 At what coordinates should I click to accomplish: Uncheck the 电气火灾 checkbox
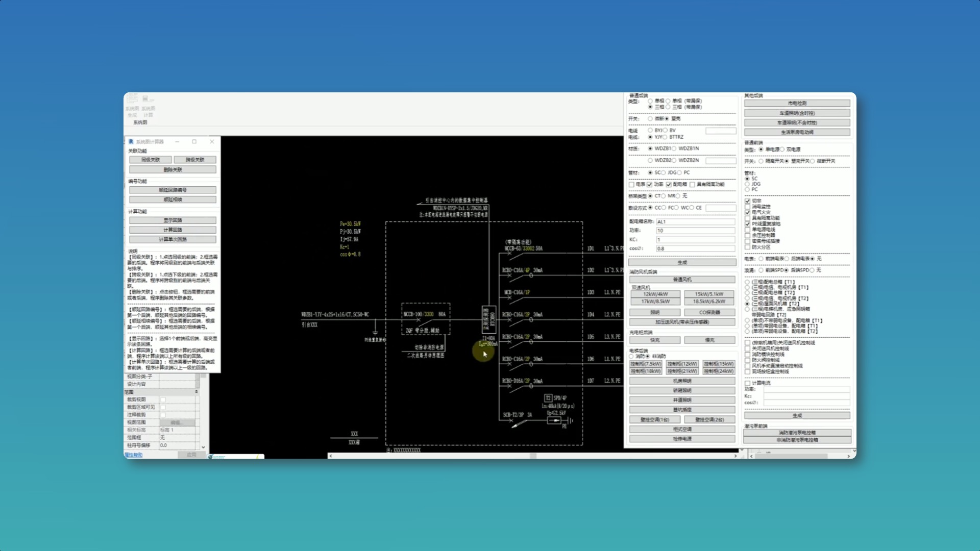748,212
